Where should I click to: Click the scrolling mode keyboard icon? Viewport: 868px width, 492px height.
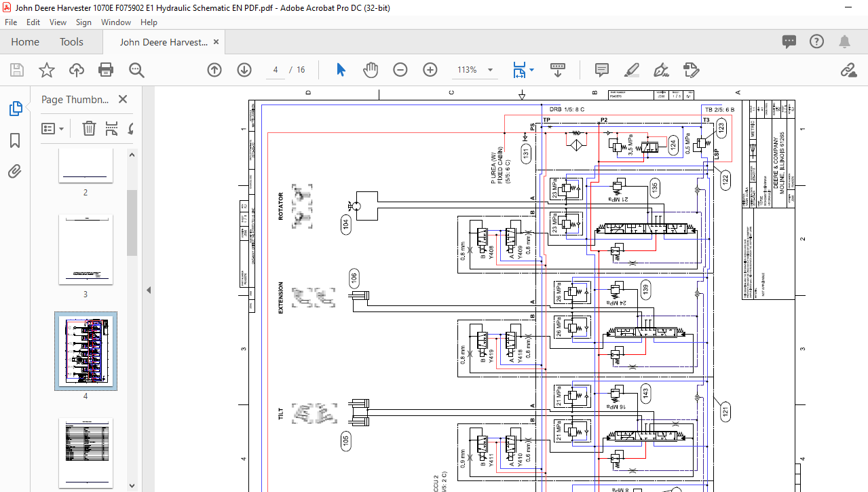(558, 70)
